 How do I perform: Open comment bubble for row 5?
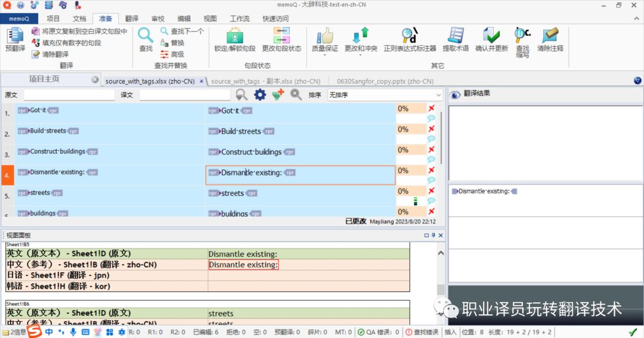[431, 201]
